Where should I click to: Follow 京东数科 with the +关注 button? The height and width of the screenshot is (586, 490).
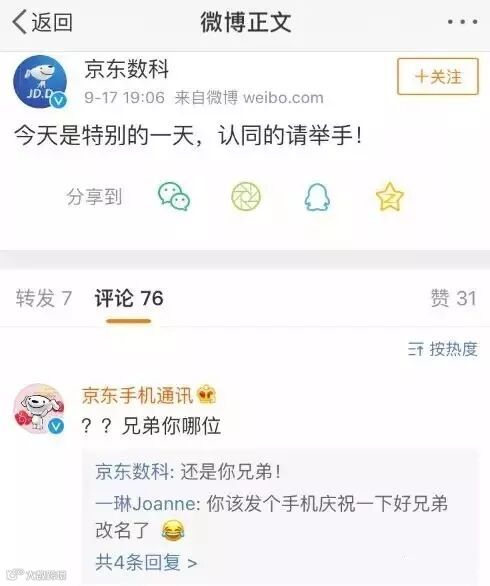(x=438, y=76)
